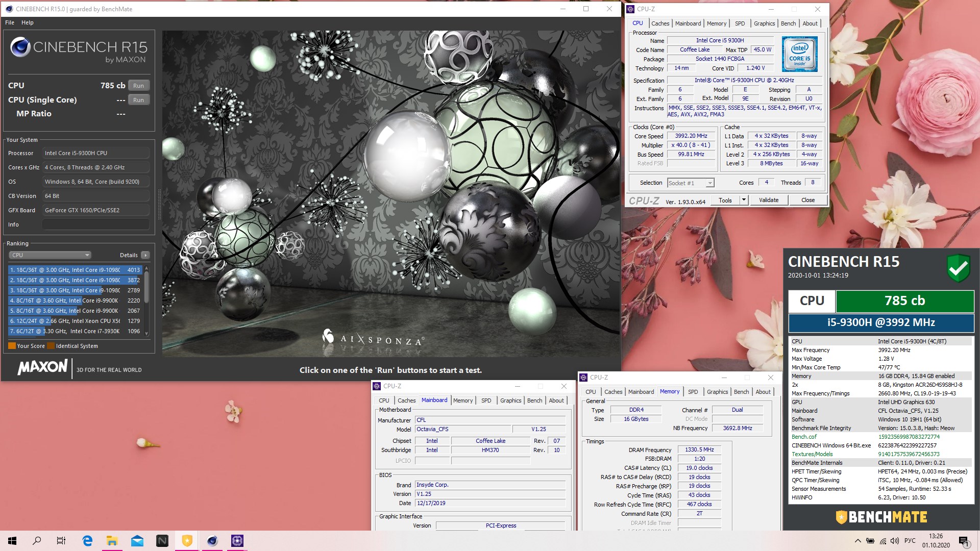Open battery status in system tray
The width and height of the screenshot is (980, 551).
tap(870, 541)
